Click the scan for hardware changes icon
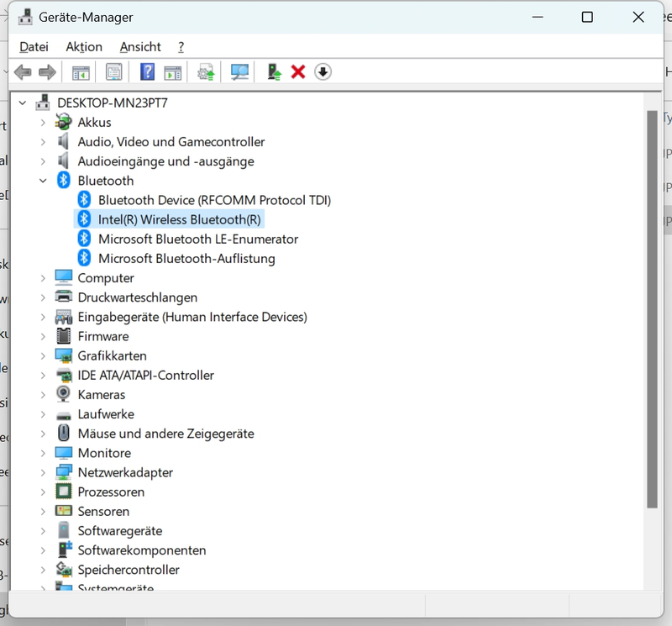Image resolution: width=672 pixels, height=626 pixels. tap(240, 72)
